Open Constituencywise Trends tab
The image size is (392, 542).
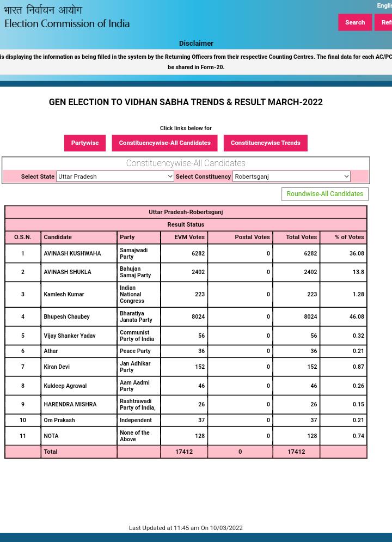pyautogui.click(x=265, y=143)
